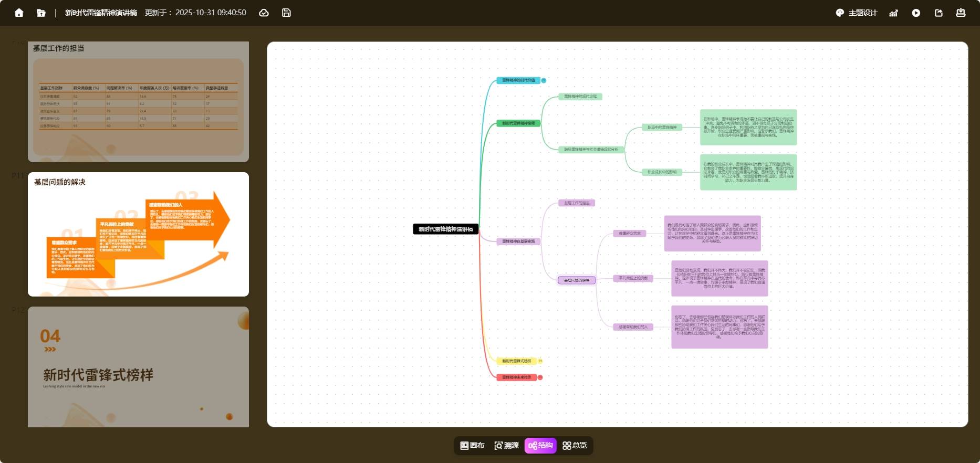Select the black root node 新时代雷锋精神演讲稿

(x=445, y=229)
